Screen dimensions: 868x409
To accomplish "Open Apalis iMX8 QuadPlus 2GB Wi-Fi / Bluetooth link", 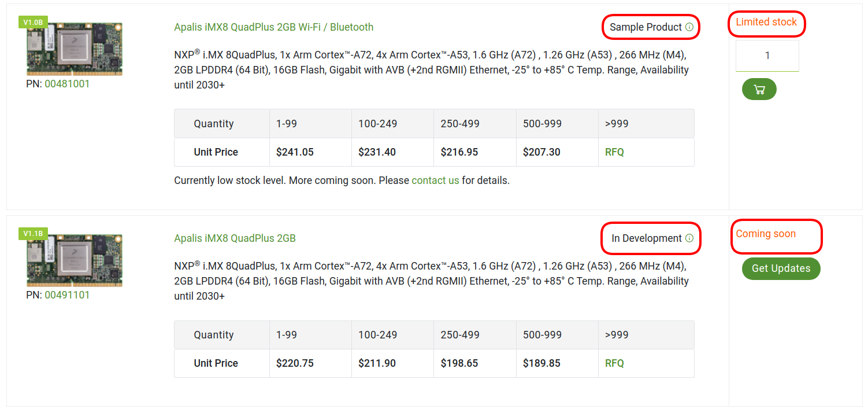I will (x=274, y=27).
